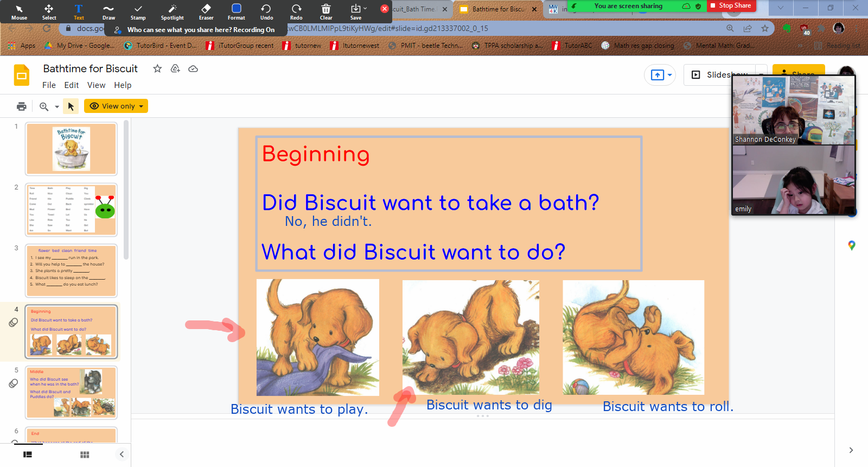This screenshot has height=467, width=868.
Task: Open the File menu
Action: (x=49, y=85)
